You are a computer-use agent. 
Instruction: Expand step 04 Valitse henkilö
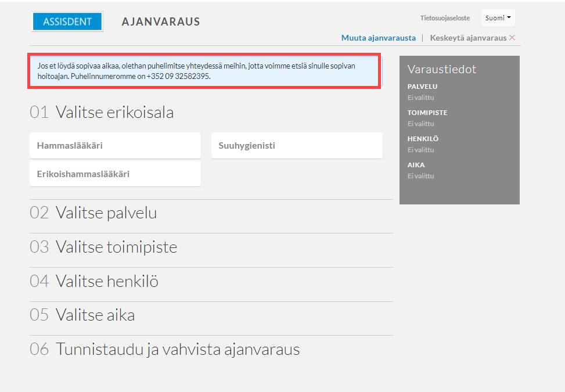[94, 281]
